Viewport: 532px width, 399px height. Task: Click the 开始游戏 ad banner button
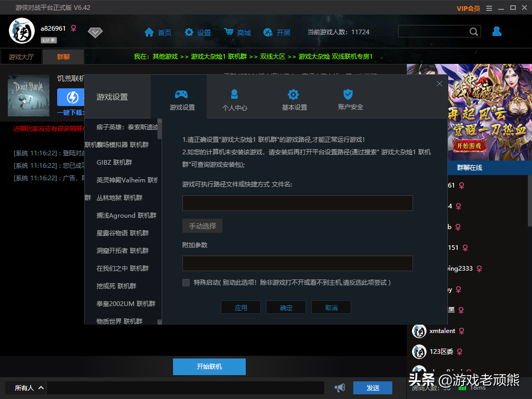click(x=469, y=146)
